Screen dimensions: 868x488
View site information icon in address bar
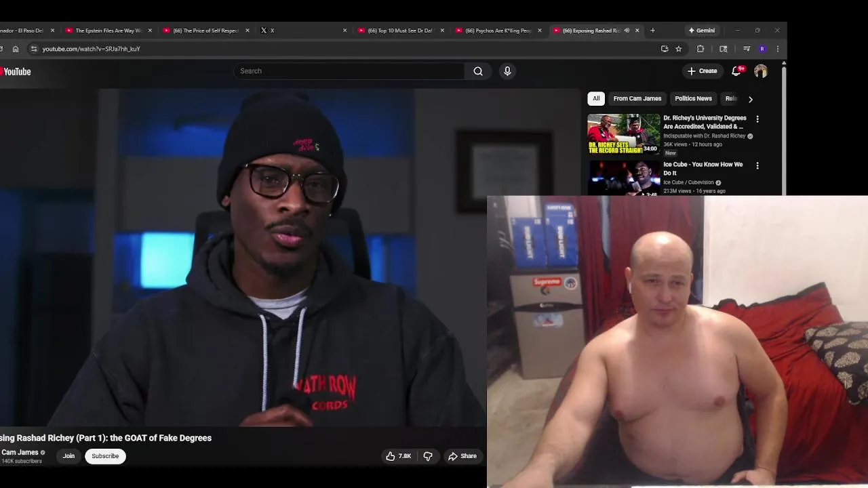tap(34, 49)
